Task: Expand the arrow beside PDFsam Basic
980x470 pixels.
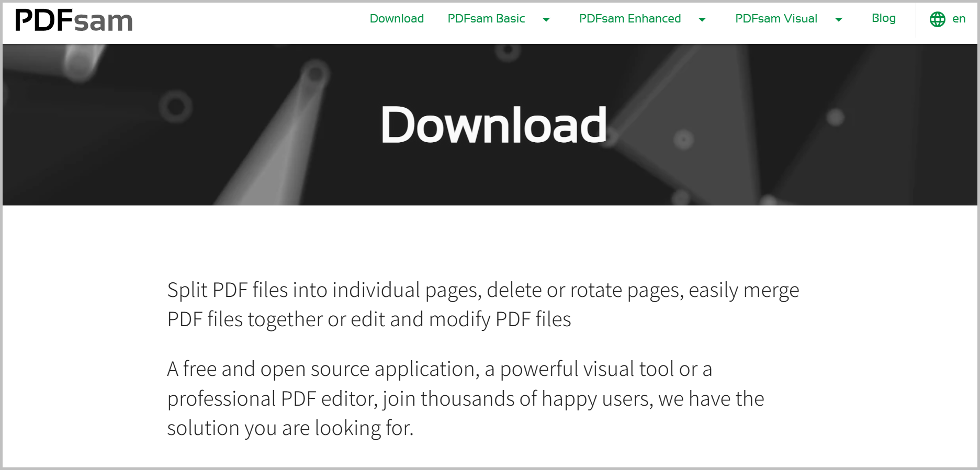Action: (546, 20)
